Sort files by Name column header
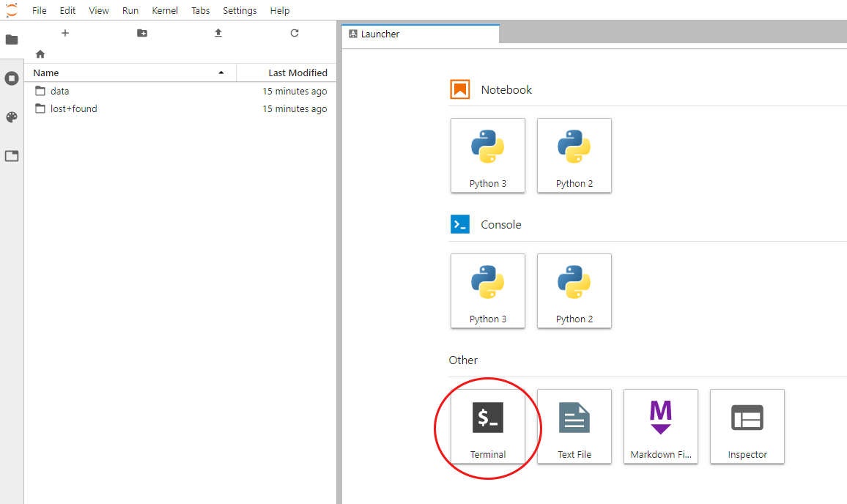This screenshot has height=504, width=847. (46, 73)
